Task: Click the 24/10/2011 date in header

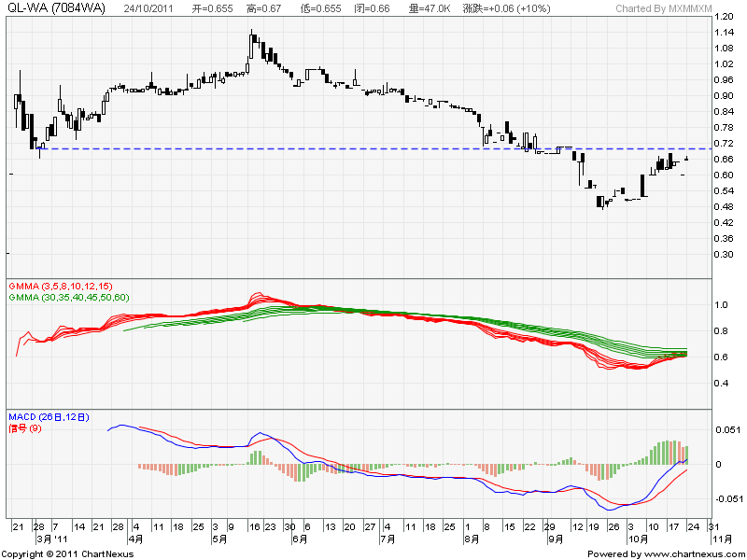Action: pos(149,8)
